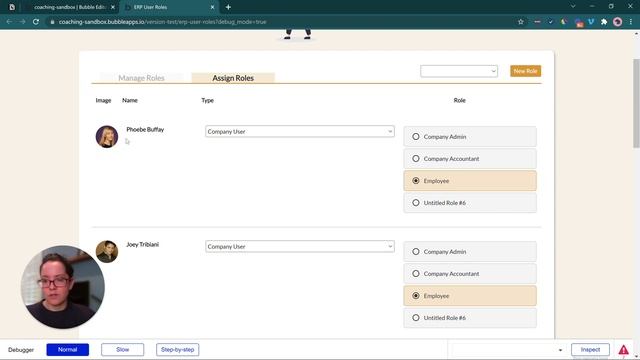
Task: Bookmark this page with the star icon
Action: [x=520, y=22]
